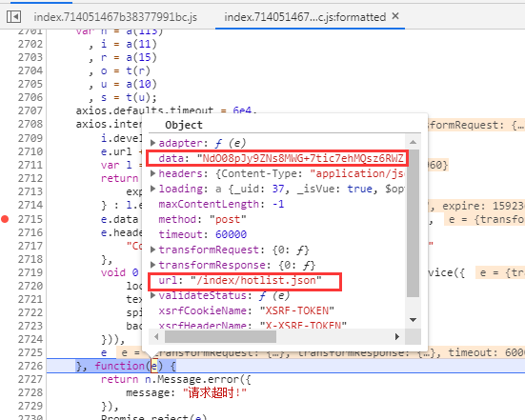Click the popup's vertical scrollbar up arrow
525x420 pixels.
(x=414, y=142)
